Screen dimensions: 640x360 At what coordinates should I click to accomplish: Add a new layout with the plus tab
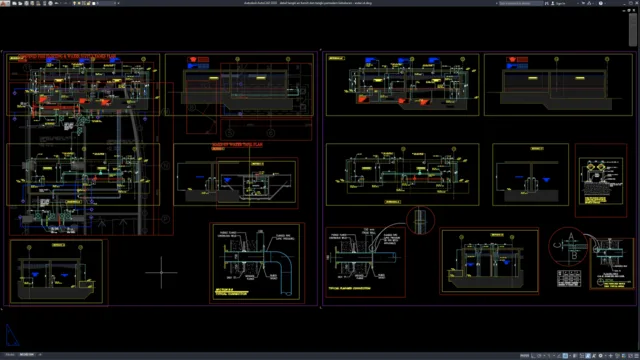[40, 355]
